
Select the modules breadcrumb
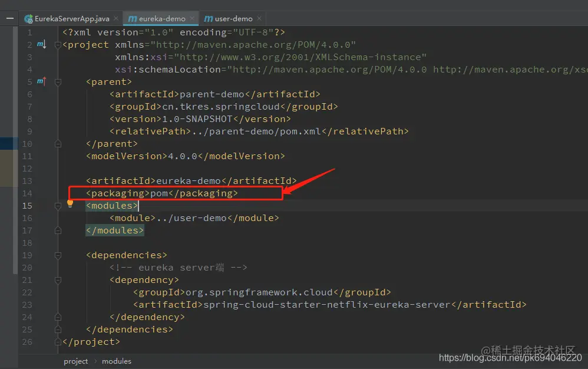pyautogui.click(x=117, y=361)
